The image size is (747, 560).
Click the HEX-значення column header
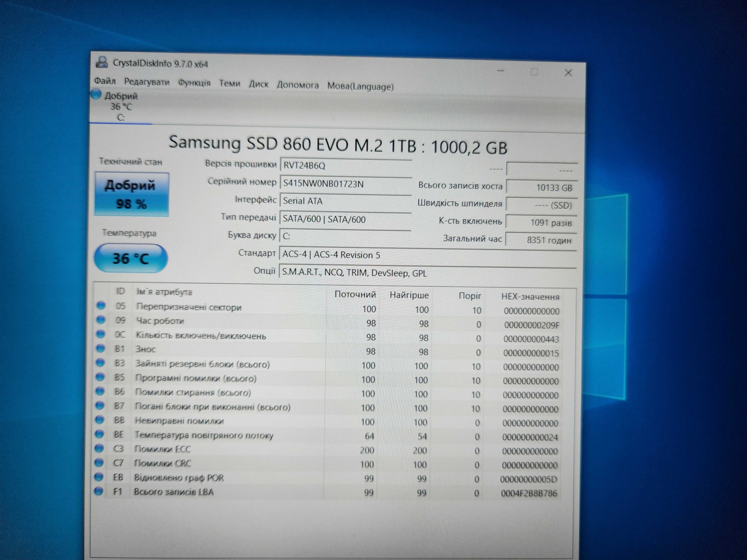point(530,297)
